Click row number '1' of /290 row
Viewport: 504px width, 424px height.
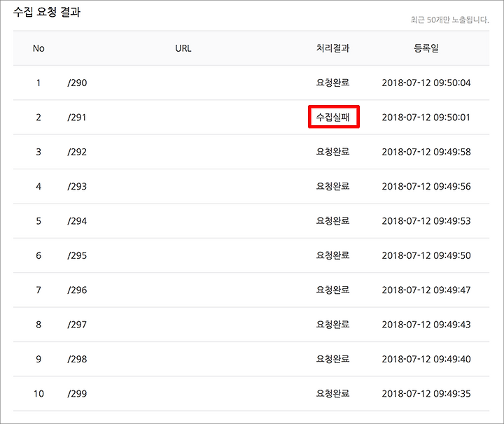point(38,83)
